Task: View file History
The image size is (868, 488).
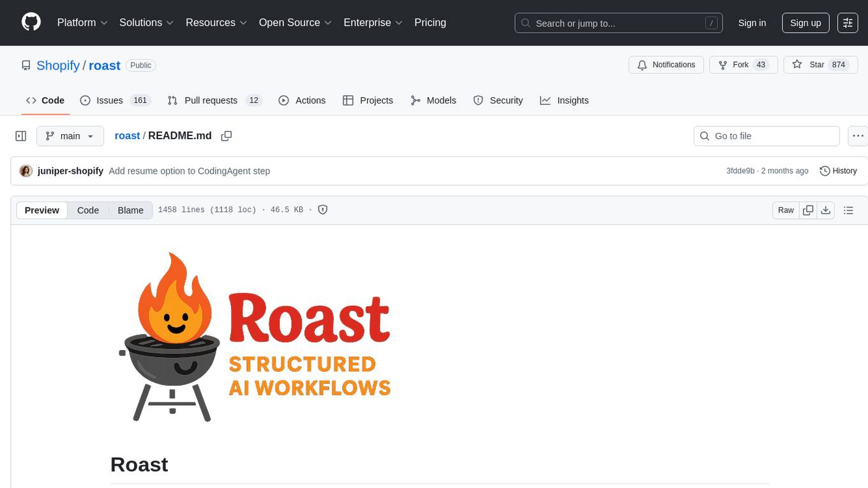Action: click(838, 171)
